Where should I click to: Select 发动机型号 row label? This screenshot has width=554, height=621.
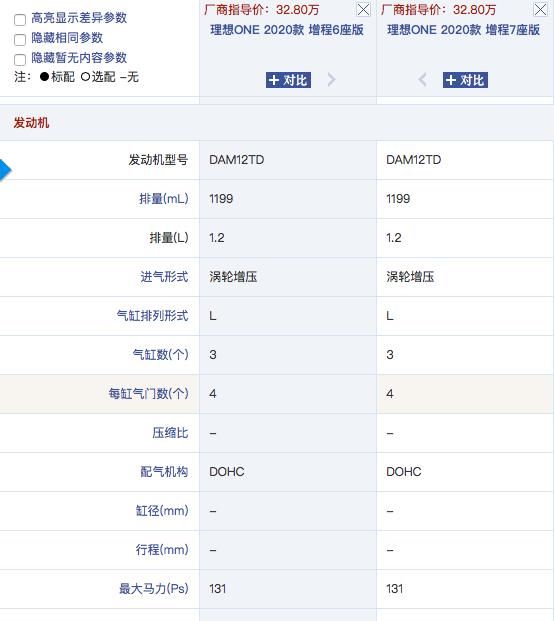click(x=158, y=160)
